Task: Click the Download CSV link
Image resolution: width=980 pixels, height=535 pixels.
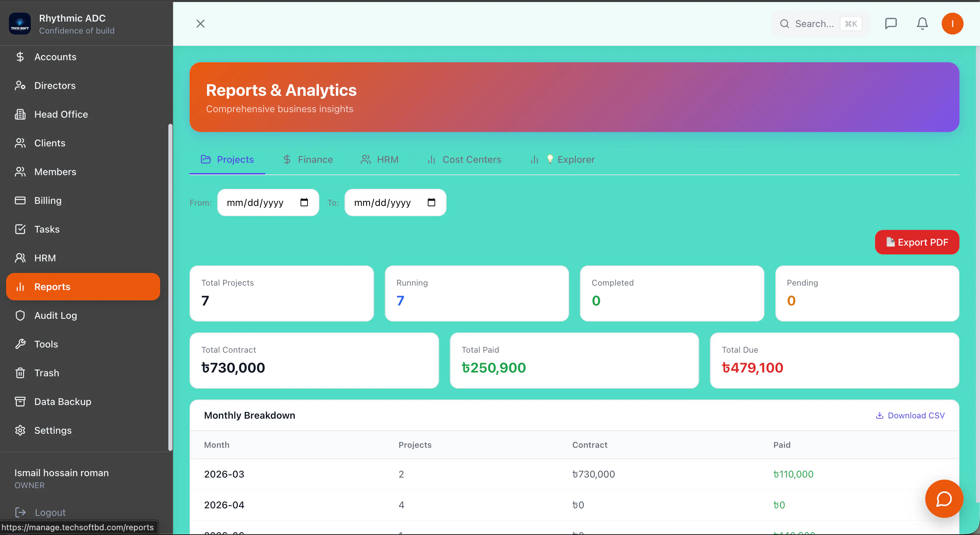Action: [x=910, y=415]
